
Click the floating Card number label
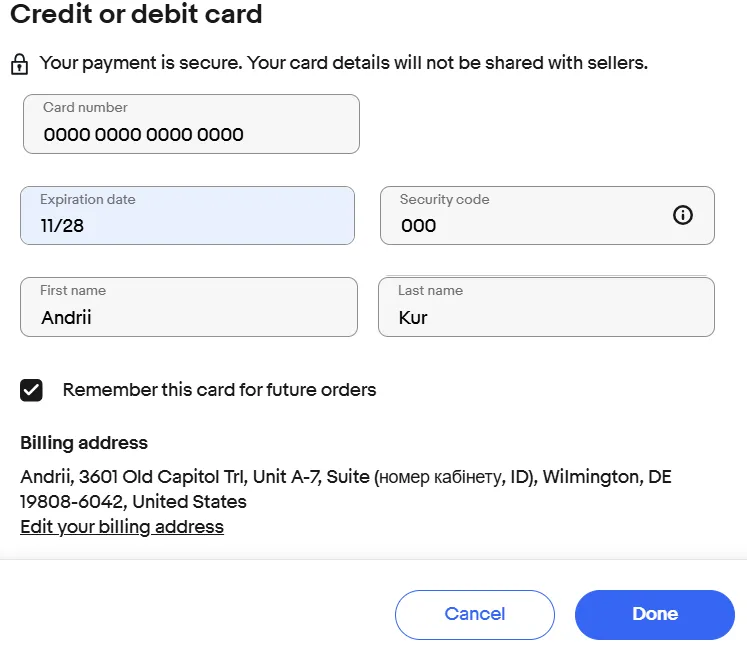85,108
